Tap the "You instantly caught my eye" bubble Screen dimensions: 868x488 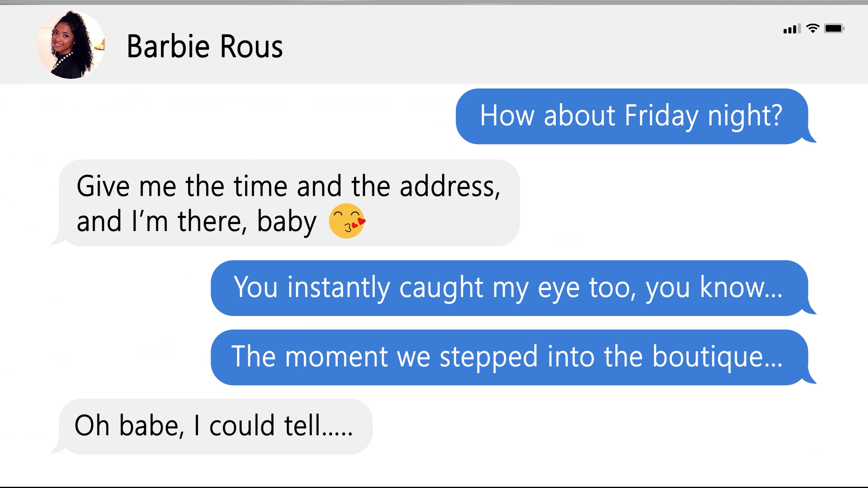pos(509,288)
